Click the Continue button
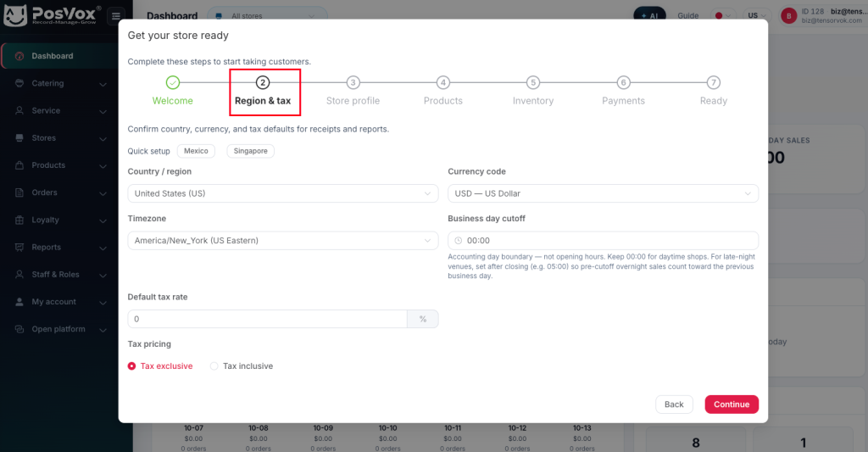The width and height of the screenshot is (868, 452). click(x=732, y=405)
